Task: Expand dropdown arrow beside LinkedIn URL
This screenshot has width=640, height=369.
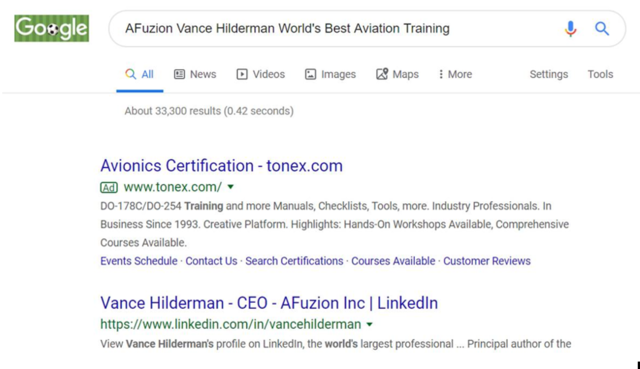Action: [x=369, y=325]
